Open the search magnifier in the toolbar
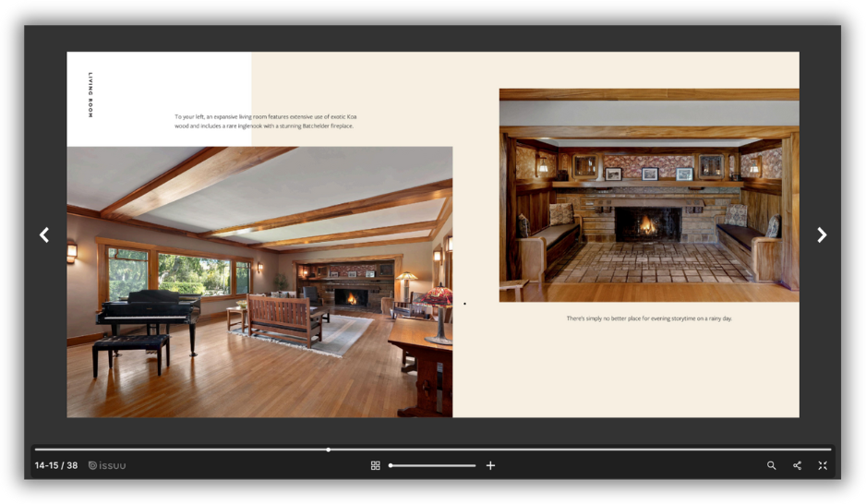Screen dimensions: 866x504 pyautogui.click(x=771, y=465)
